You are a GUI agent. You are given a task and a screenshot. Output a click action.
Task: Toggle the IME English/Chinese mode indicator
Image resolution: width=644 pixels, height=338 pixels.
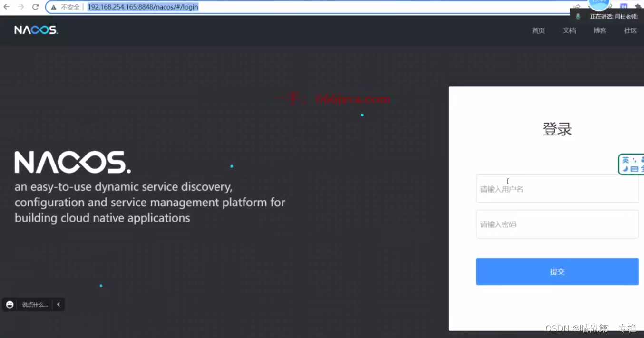pos(626,160)
